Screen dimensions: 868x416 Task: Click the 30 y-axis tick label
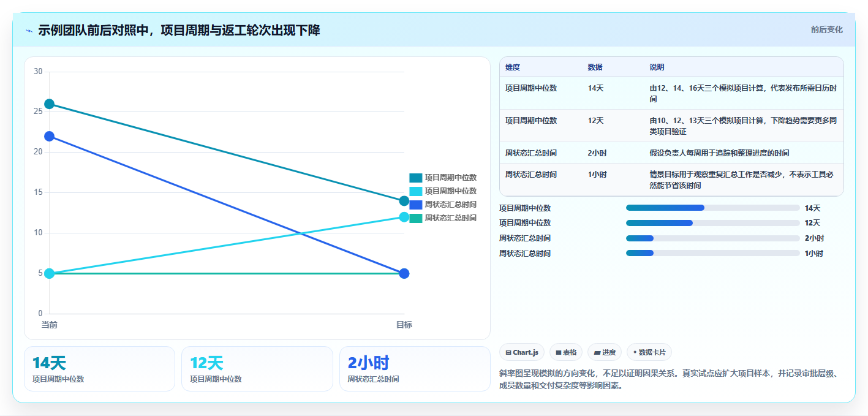click(x=38, y=72)
